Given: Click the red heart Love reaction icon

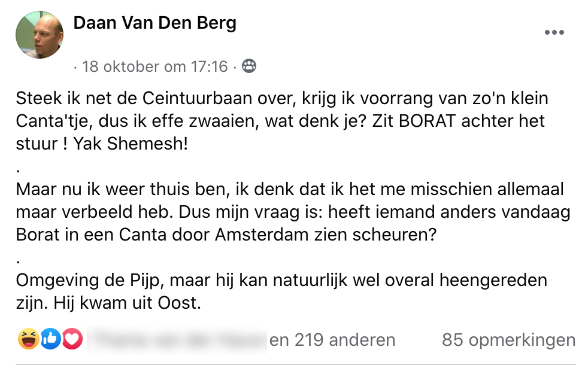Looking at the screenshot, I should coord(72,340).
